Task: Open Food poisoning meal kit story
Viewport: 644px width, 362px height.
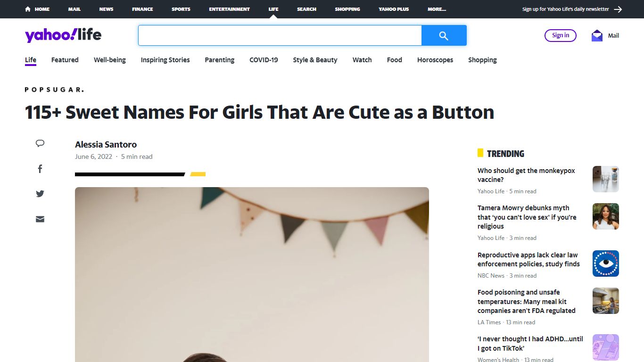Action: [x=526, y=301]
